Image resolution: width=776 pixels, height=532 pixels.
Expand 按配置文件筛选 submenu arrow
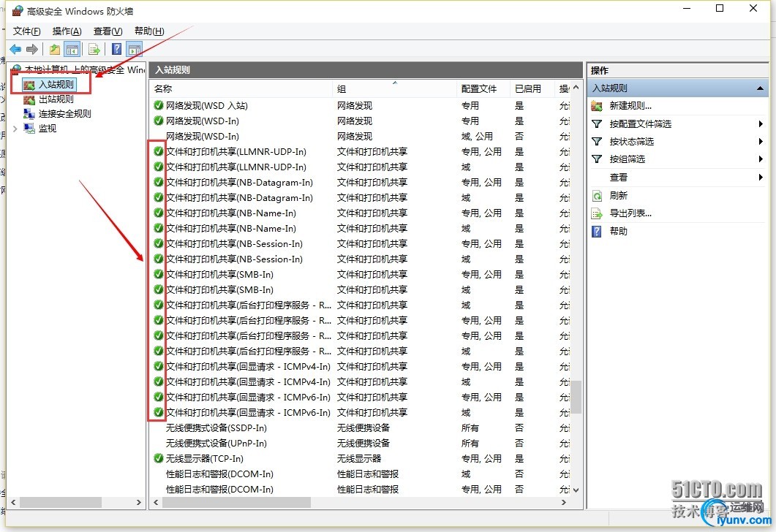761,123
